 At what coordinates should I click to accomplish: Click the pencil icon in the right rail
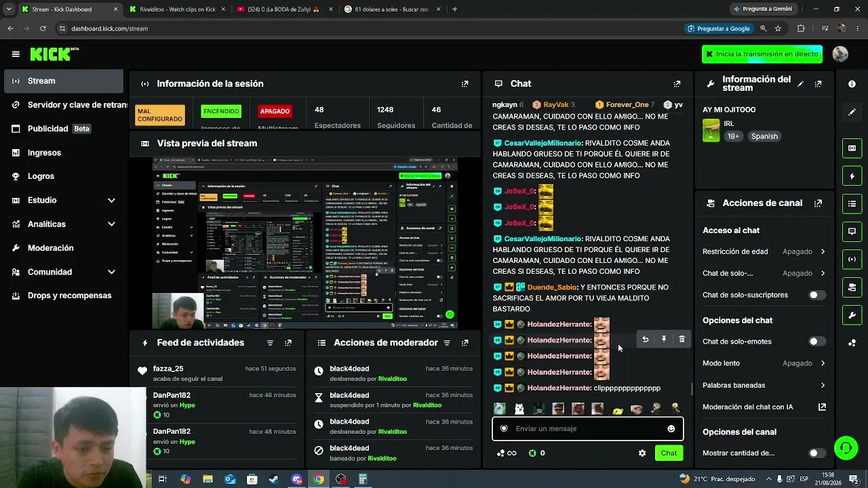852,112
